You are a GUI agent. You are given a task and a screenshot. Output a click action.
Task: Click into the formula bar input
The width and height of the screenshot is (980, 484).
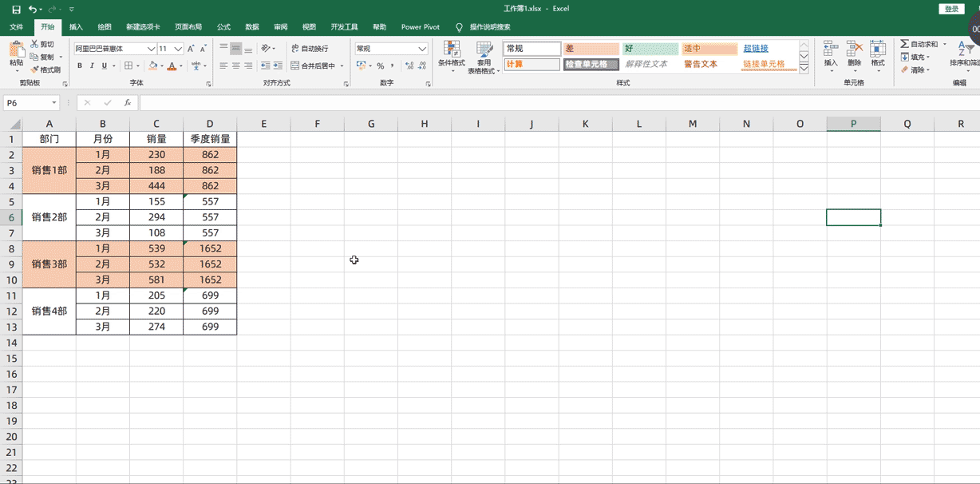point(559,103)
